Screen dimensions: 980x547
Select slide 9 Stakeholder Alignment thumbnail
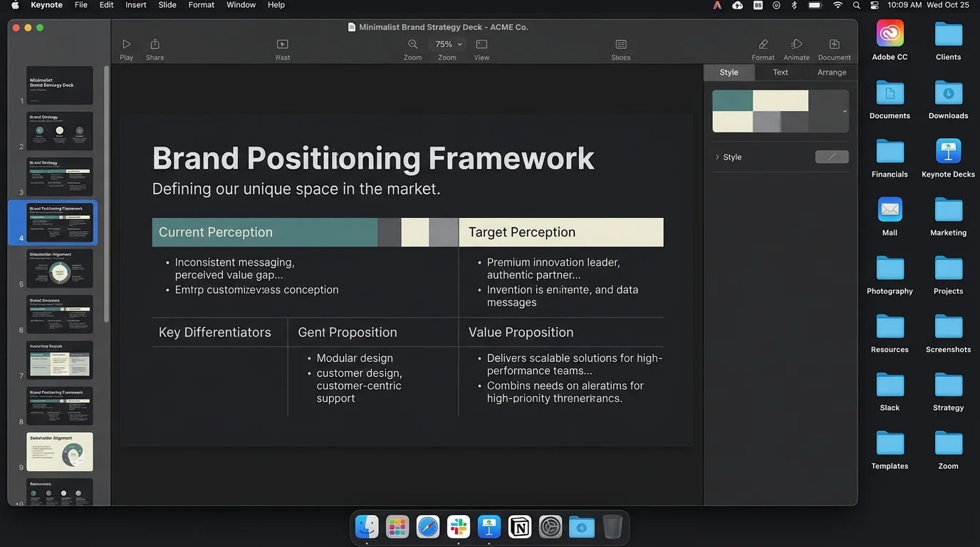(60, 452)
